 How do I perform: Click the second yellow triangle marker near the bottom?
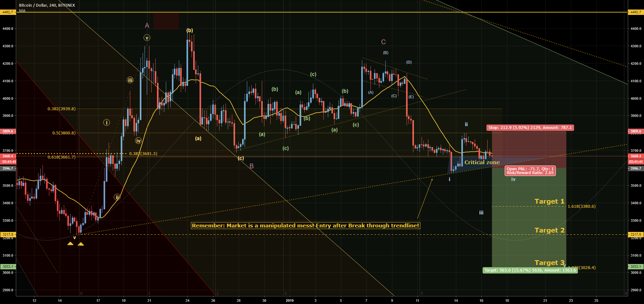coord(81,243)
